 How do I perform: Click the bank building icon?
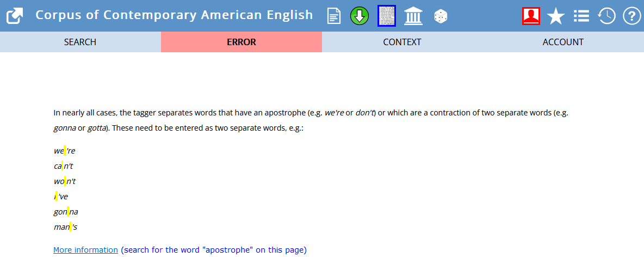[x=413, y=16]
